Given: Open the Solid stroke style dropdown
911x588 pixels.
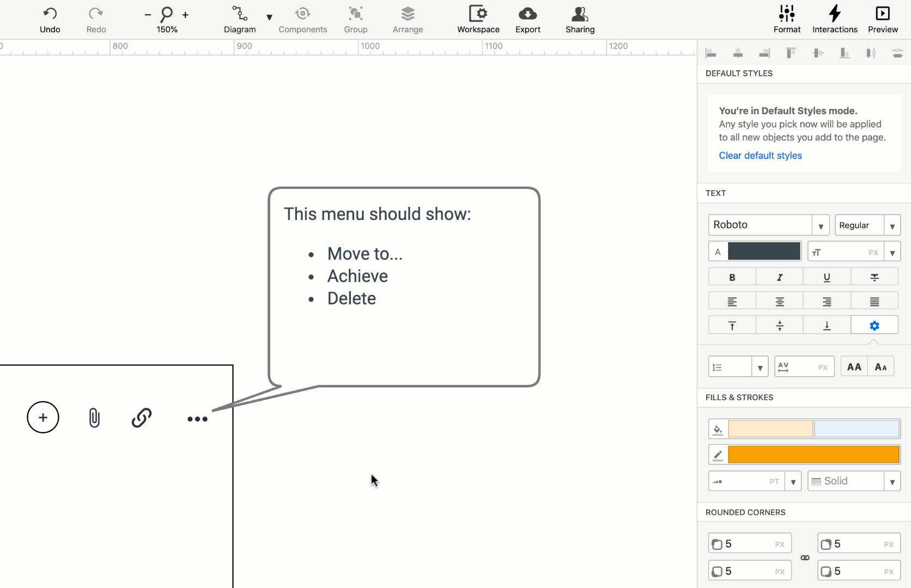Looking at the screenshot, I should click(892, 481).
